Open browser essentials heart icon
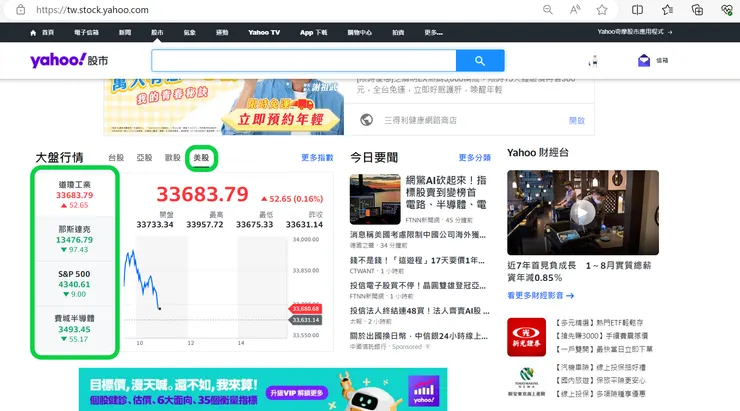The width and height of the screenshot is (740, 411). (727, 9)
